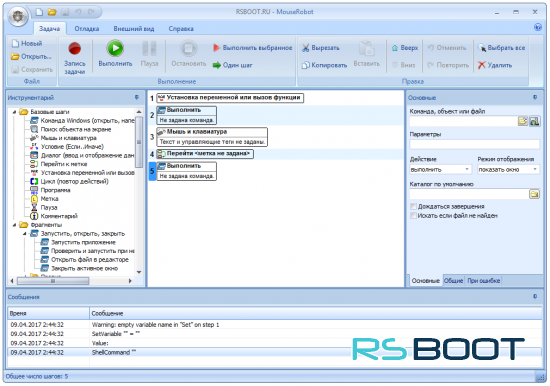This screenshot has width=550, height=386.
Task: Click Открыть... open file button
Action: click(31, 56)
